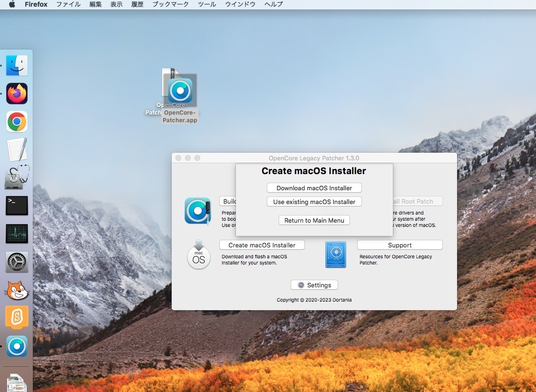Open Finder from the Dock

(17, 65)
